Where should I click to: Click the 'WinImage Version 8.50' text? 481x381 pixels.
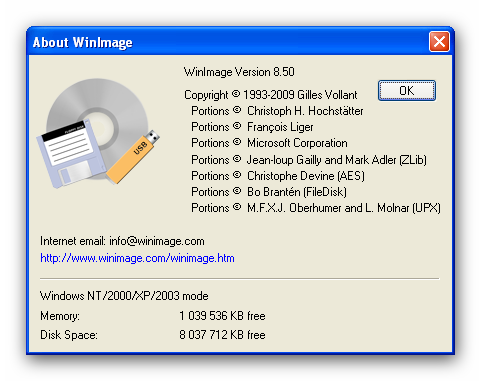pos(239,72)
